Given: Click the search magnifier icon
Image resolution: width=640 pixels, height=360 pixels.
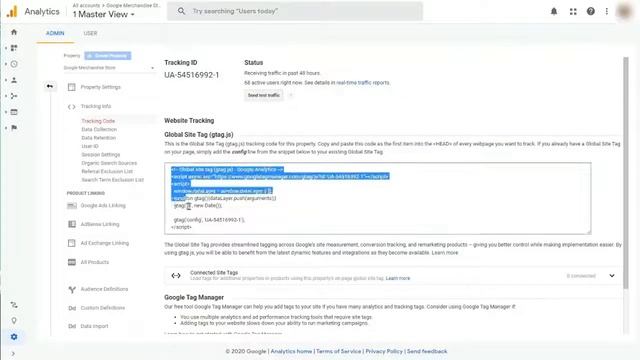Looking at the screenshot, I should (181, 11).
